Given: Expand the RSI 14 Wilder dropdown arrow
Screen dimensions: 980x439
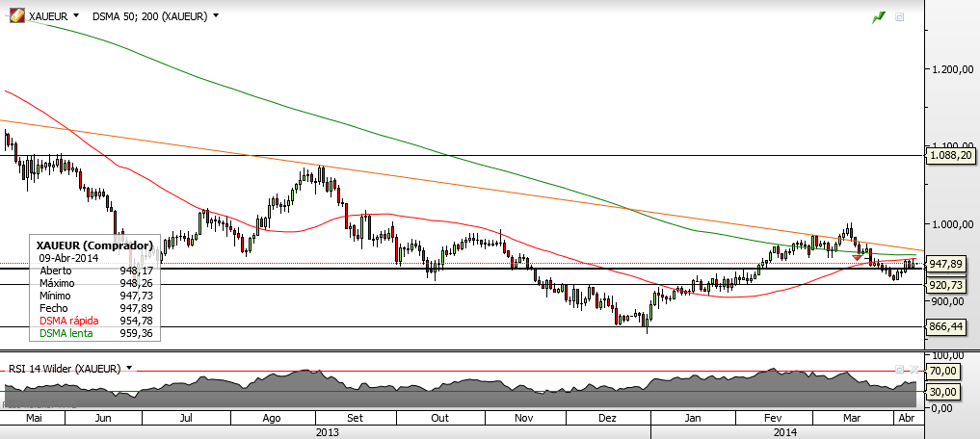Looking at the screenshot, I should coord(129,368).
